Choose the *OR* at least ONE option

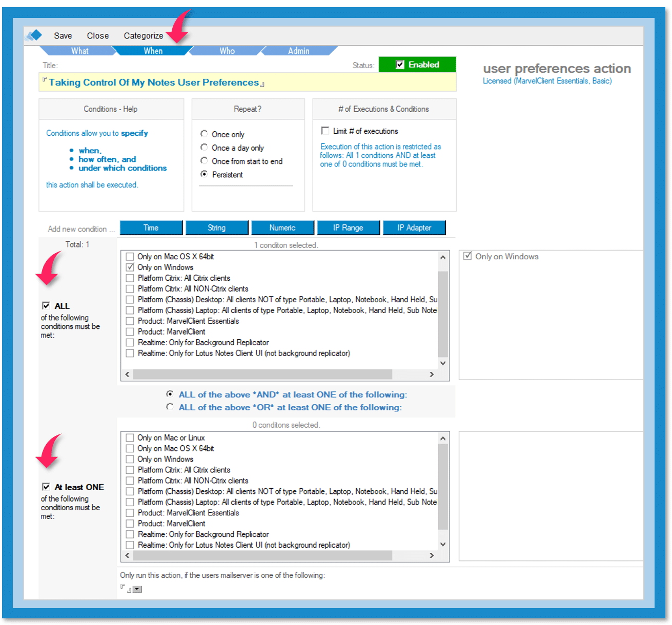(x=170, y=407)
